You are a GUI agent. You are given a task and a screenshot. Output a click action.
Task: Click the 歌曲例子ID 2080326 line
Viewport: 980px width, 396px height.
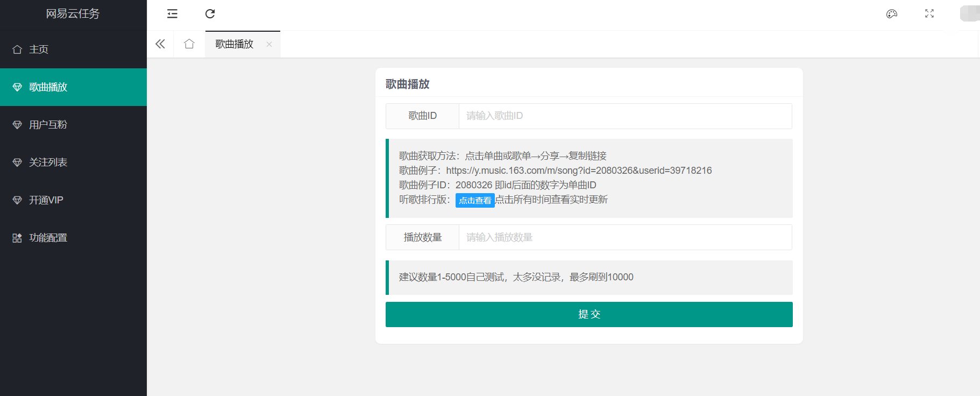coord(498,185)
